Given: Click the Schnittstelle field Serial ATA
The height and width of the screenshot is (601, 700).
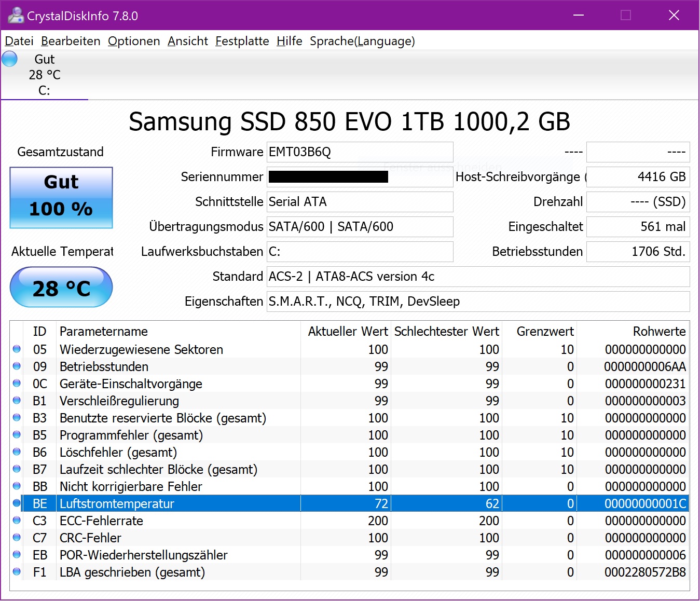Looking at the screenshot, I should 360,202.
